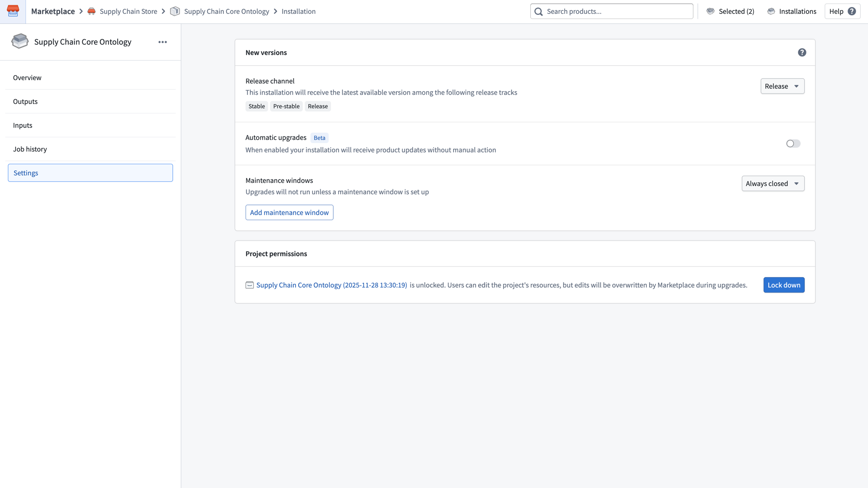Open the Marketplace home storefront icon
The image size is (868, 488).
(x=13, y=11)
